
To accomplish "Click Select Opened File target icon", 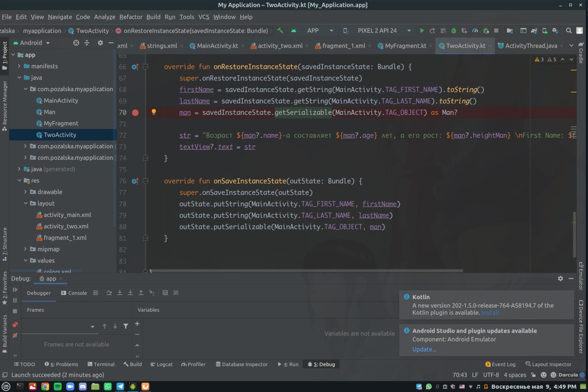I will (x=76, y=43).
